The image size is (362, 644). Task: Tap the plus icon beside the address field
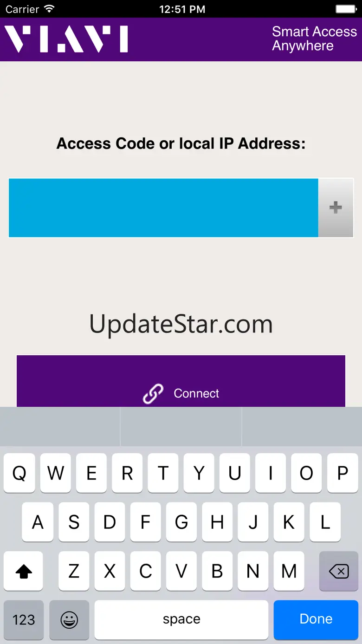point(336,208)
